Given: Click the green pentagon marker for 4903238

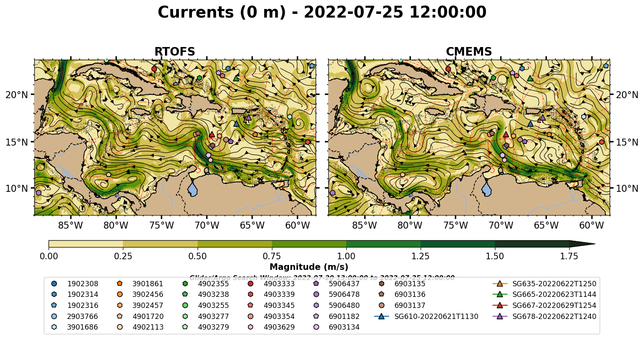Looking at the screenshot, I should point(185,294).
